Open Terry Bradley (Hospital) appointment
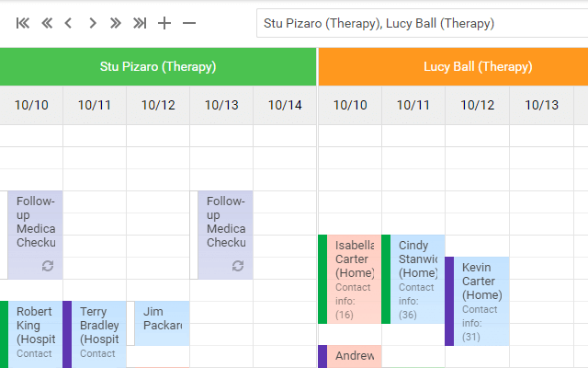 point(97,333)
